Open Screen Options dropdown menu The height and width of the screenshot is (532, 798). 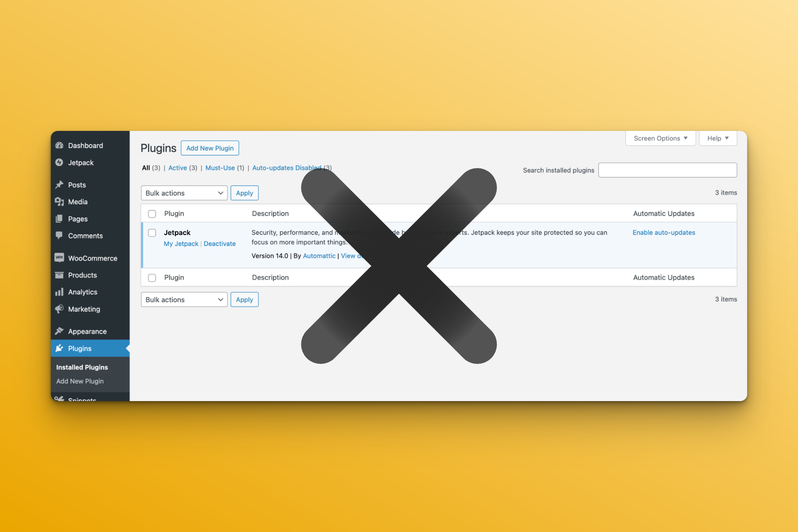click(660, 138)
